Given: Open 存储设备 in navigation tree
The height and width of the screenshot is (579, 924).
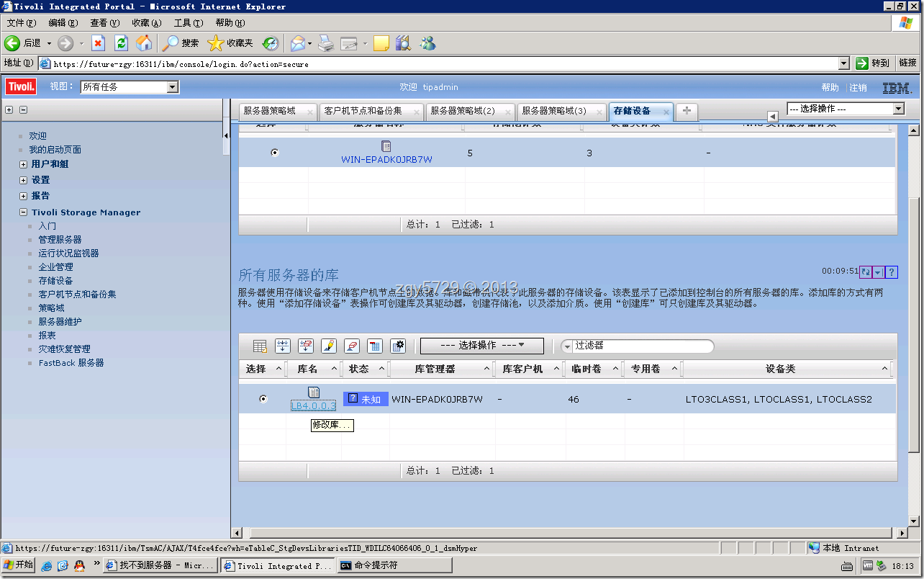Looking at the screenshot, I should point(55,281).
